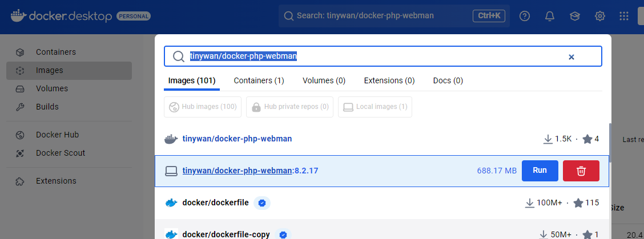This screenshot has width=644, height=239.
Task: Open notifications bell icon
Action: click(x=550, y=16)
